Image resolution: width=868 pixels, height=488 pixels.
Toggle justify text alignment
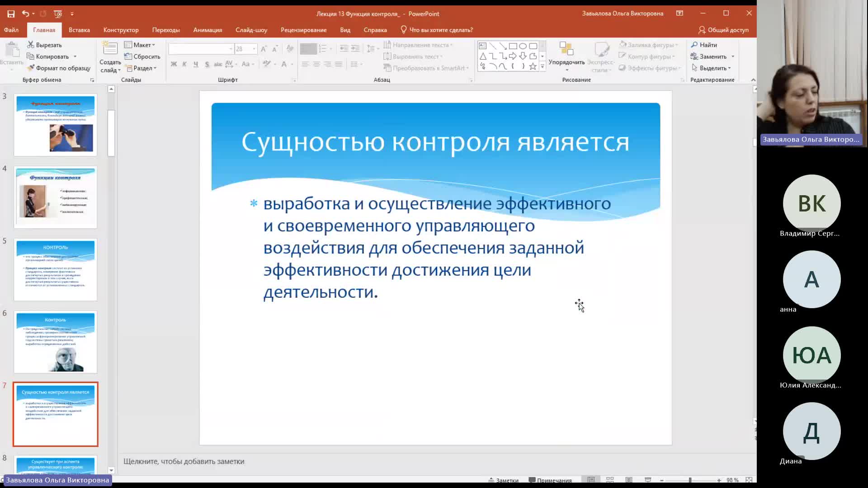click(x=339, y=64)
